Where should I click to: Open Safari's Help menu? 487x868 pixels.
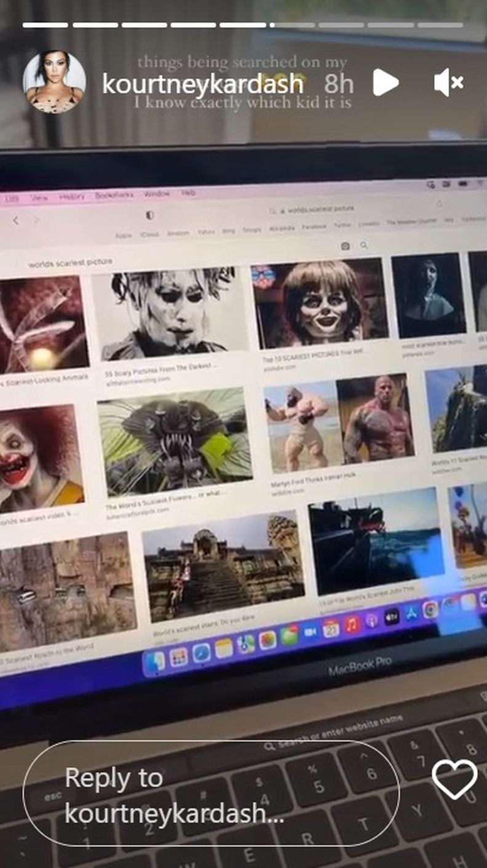coord(188,193)
